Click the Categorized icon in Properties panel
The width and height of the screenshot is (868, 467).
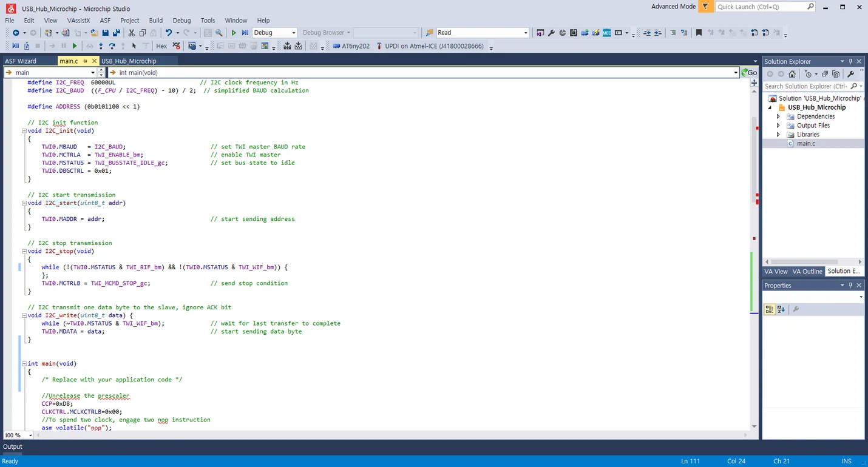pos(769,309)
